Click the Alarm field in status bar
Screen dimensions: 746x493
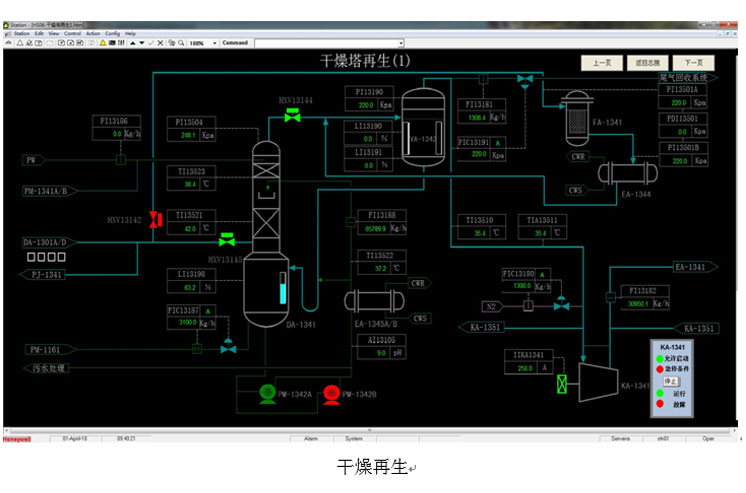click(311, 438)
